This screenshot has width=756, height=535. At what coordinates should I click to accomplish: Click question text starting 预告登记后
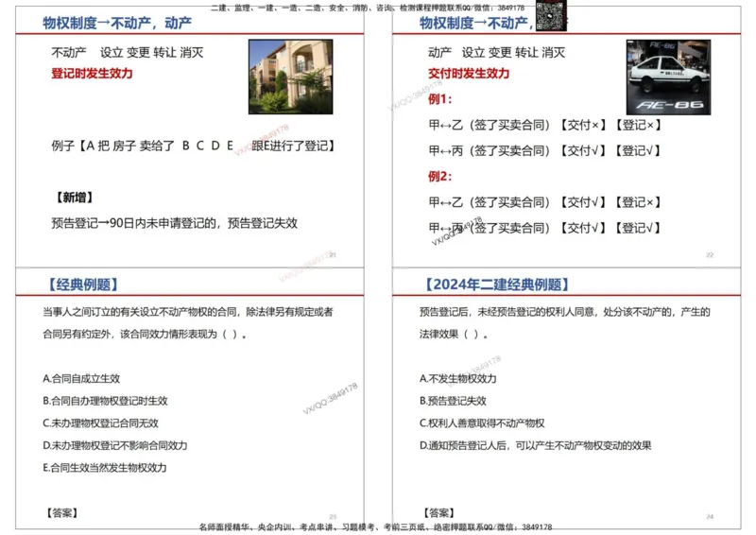(x=564, y=322)
